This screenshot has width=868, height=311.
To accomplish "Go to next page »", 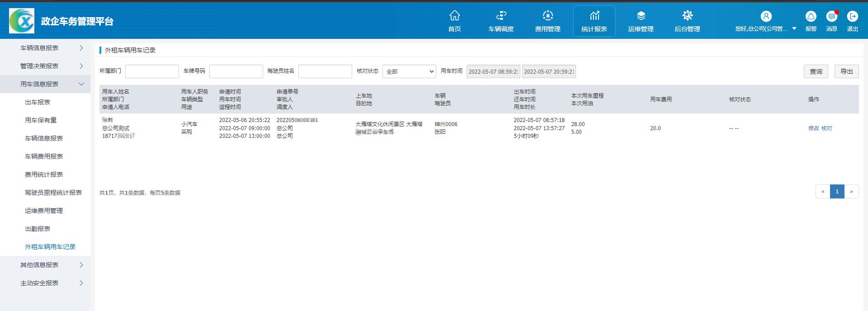I will [851, 192].
